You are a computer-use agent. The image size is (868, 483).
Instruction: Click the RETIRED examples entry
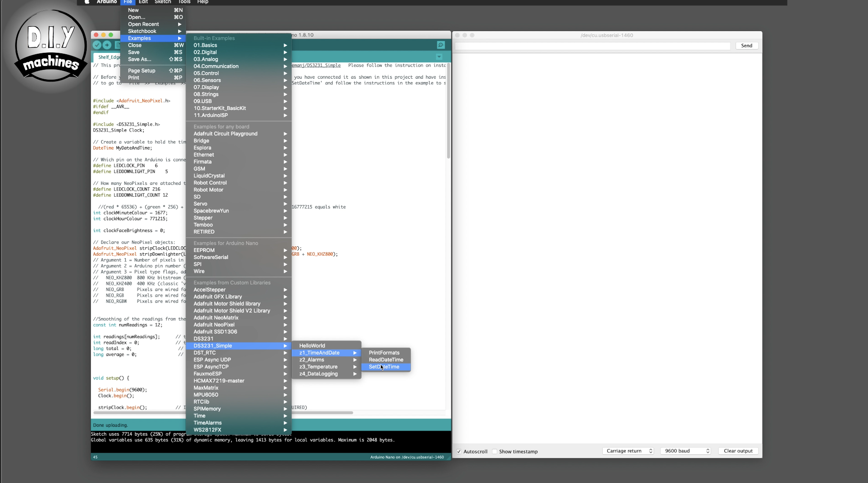click(x=239, y=232)
